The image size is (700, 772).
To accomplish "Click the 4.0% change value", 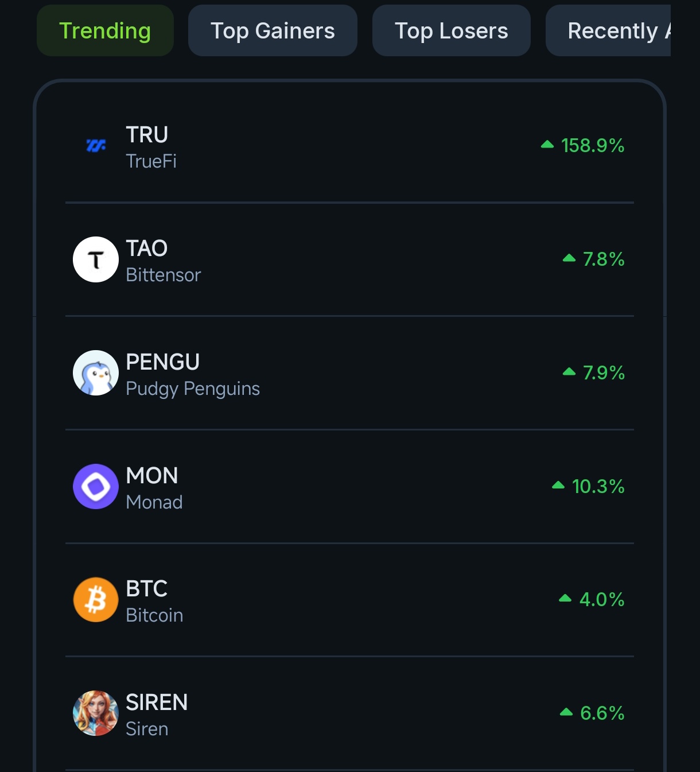I will click(602, 600).
